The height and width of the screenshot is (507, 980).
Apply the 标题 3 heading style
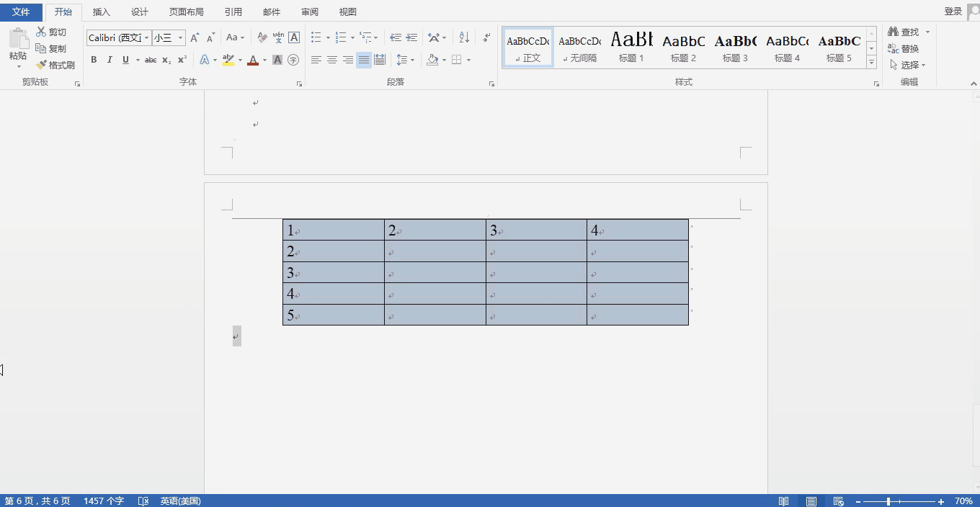click(735, 48)
